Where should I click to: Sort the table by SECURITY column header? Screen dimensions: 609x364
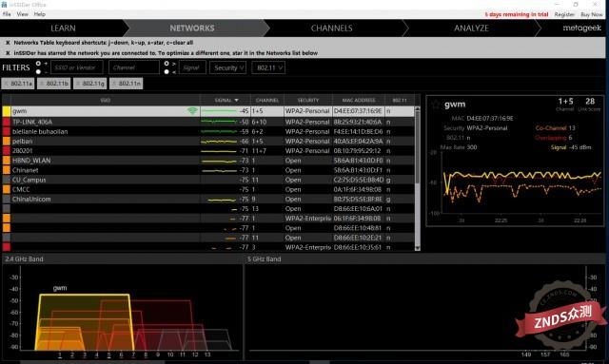pyautogui.click(x=308, y=100)
